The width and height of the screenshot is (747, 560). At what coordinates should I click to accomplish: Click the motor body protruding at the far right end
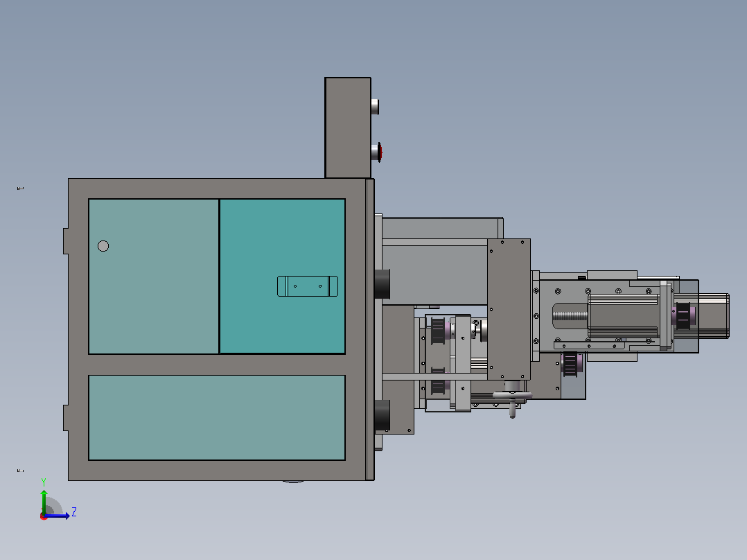coord(714,316)
